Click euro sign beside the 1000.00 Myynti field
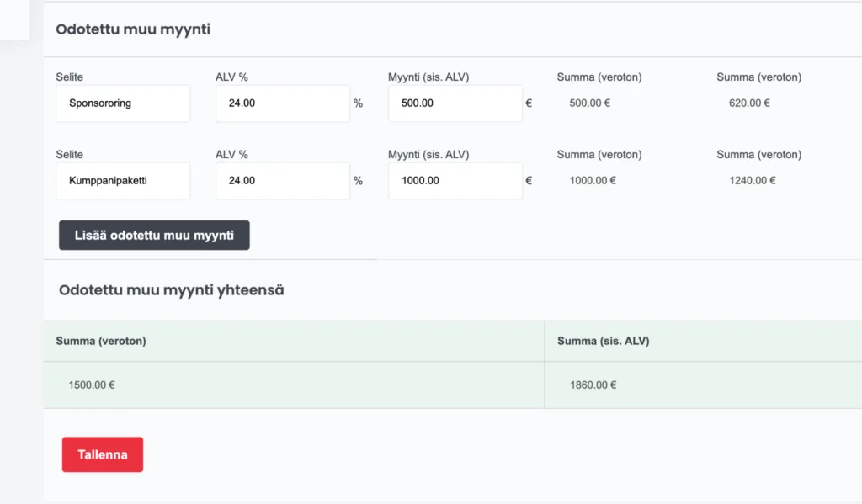Screen dimensions: 862x504 529,181
